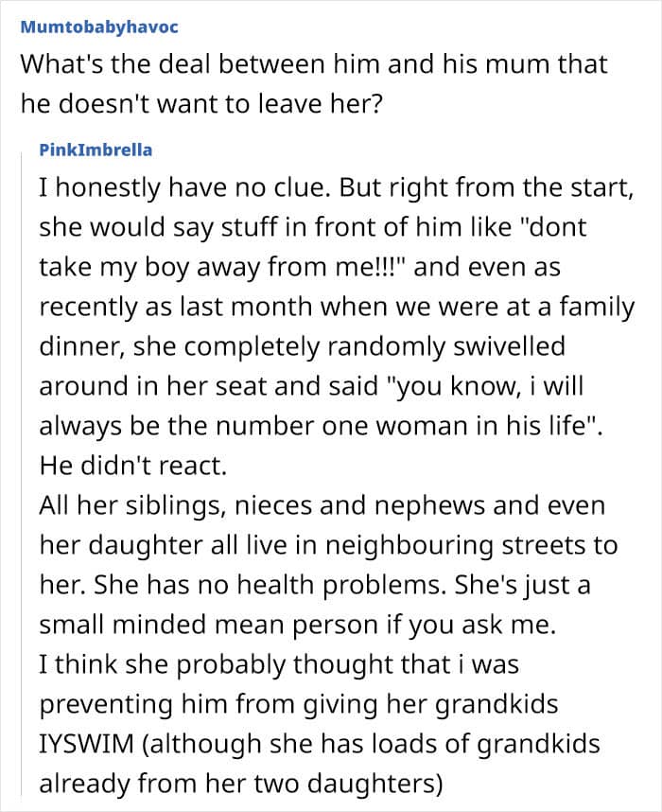Image resolution: width=662 pixels, height=812 pixels.
Task: Click the line 'All her siblings, nieces and nephews'
Action: 322,505
